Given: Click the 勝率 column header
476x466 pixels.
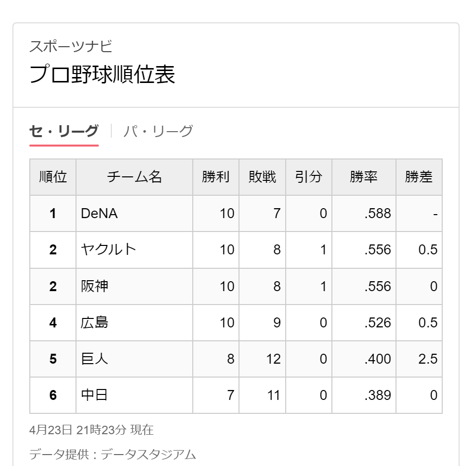Looking at the screenshot, I should [364, 177].
